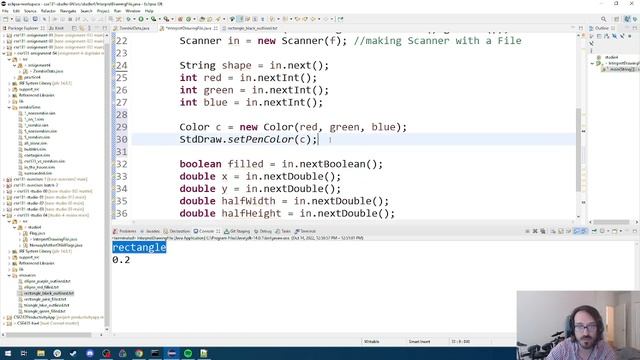The height and width of the screenshot is (360, 640).
Task: Collapse the assignment4 package node
Action: (x=15, y=65)
